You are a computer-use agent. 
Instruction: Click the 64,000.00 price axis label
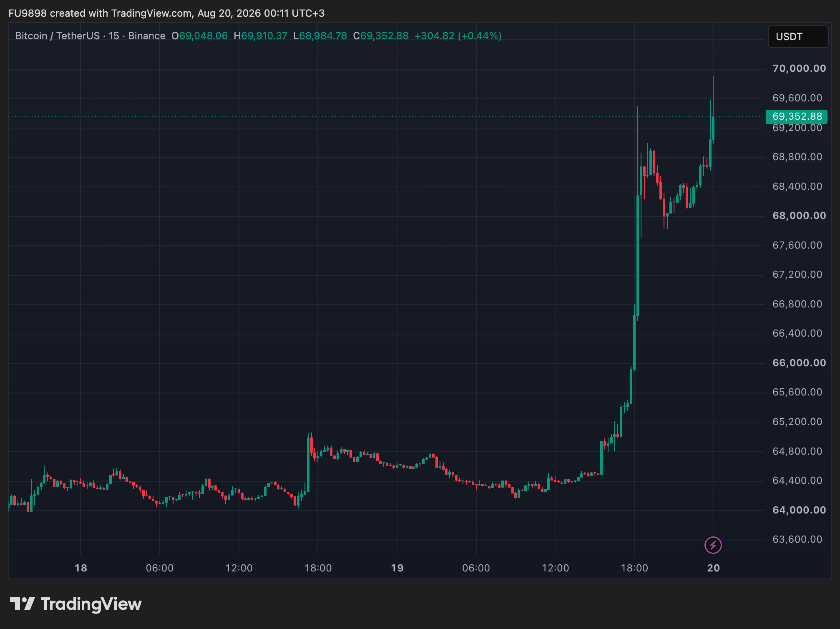pos(799,510)
